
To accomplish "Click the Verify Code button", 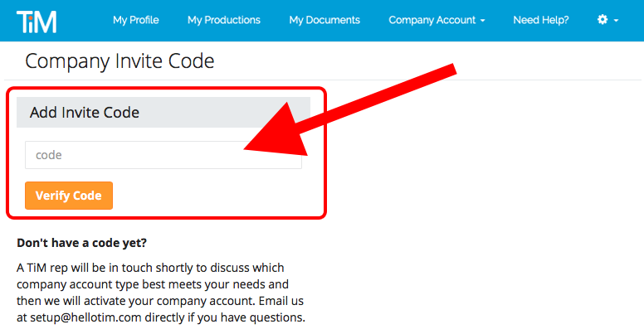I will 69,196.
